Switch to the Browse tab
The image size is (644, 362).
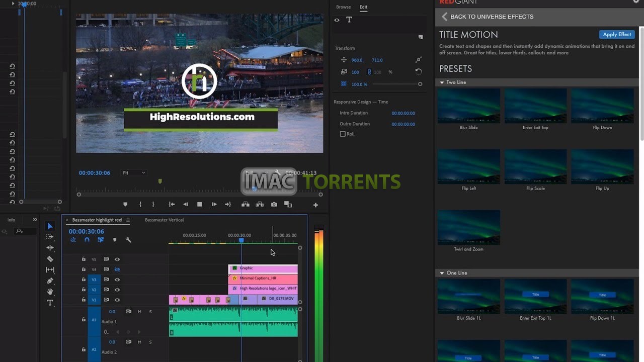pos(344,7)
